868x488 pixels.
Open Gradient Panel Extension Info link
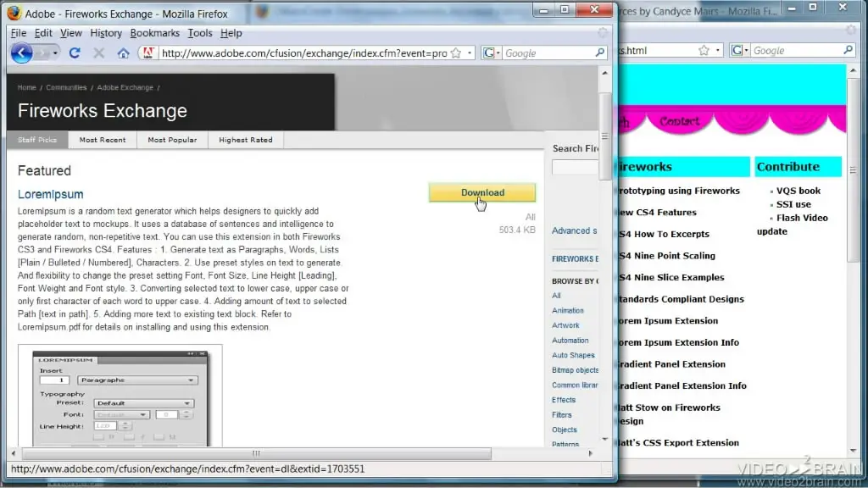[682, 385]
